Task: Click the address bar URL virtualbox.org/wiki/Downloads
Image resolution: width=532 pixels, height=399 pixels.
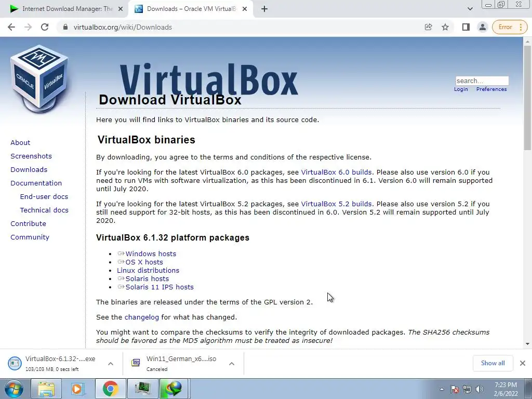Action: 123,27
